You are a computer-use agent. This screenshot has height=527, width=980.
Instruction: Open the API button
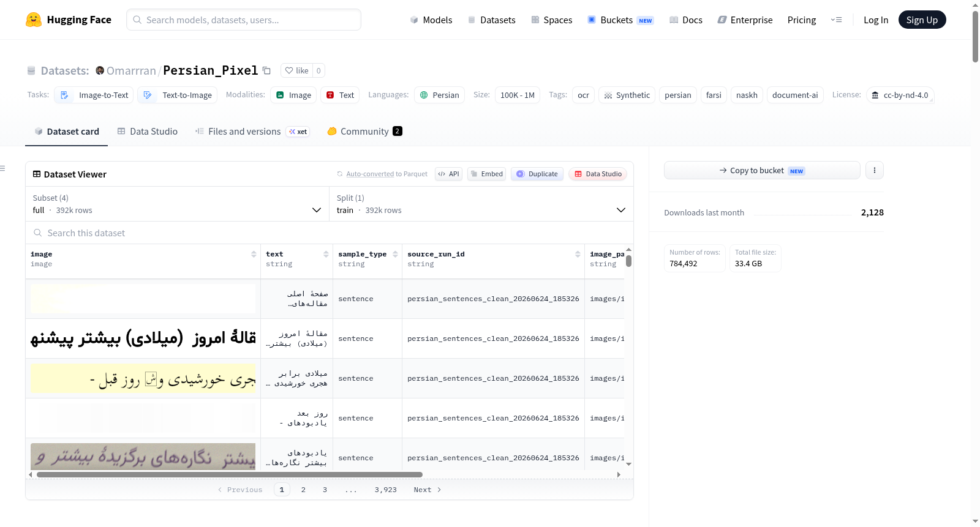pos(448,174)
